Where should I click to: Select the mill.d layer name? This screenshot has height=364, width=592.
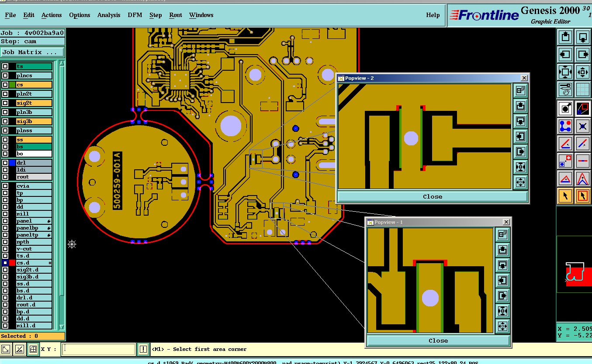click(34, 326)
